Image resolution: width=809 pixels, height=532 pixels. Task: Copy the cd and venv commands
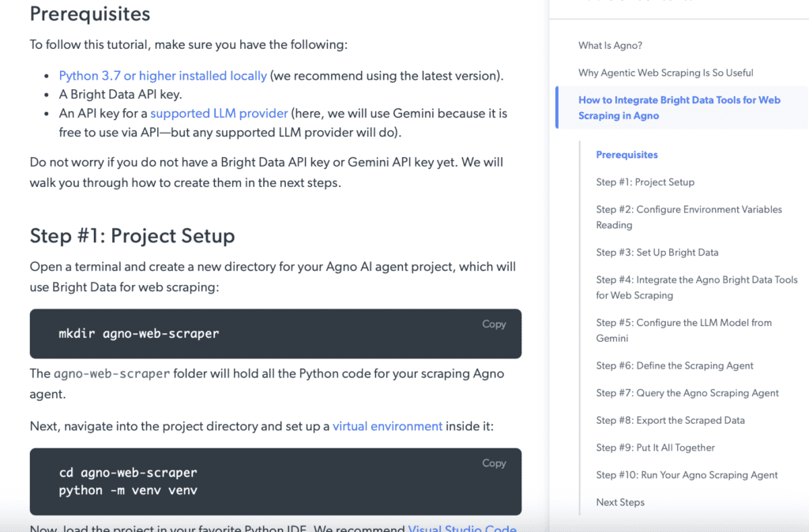(494, 463)
